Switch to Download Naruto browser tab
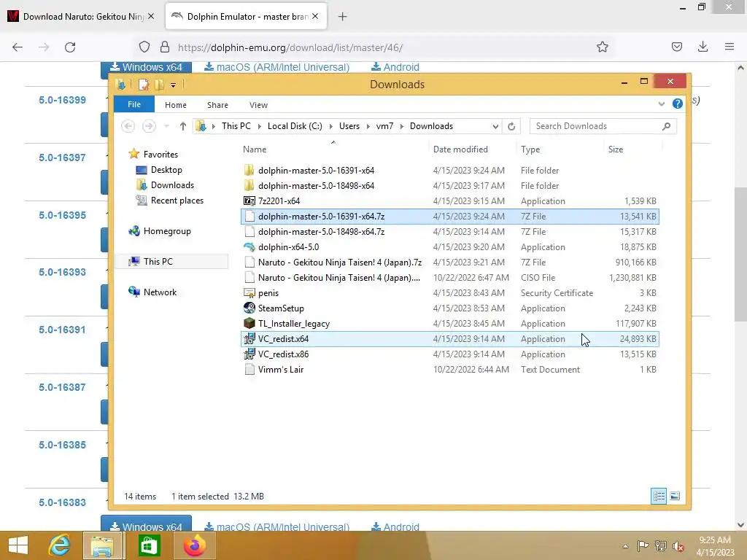 [x=82, y=16]
